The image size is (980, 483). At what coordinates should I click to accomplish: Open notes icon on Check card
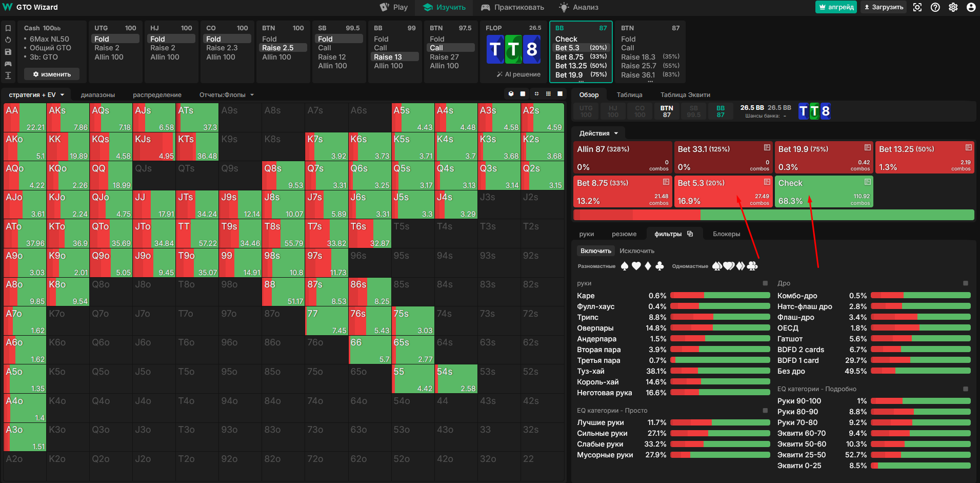pos(867,182)
